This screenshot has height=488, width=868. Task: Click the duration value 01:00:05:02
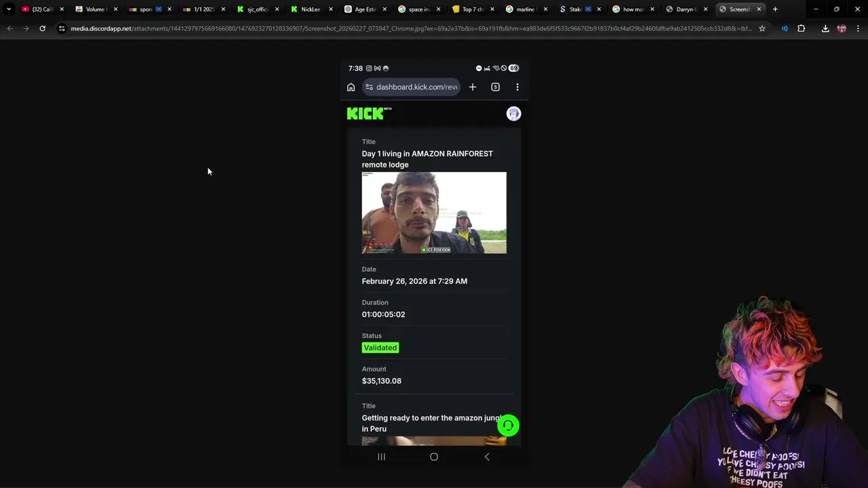[383, 314]
